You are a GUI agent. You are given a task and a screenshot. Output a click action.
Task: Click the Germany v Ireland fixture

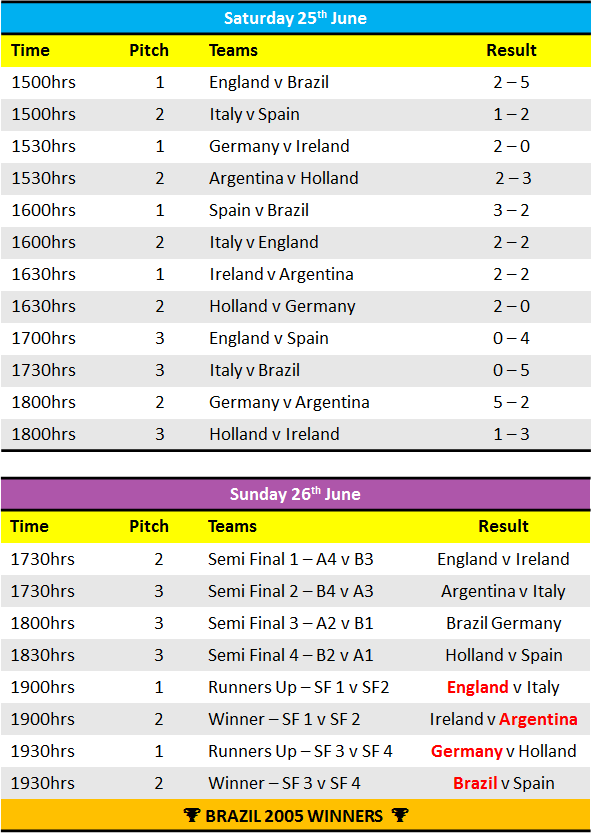279,146
